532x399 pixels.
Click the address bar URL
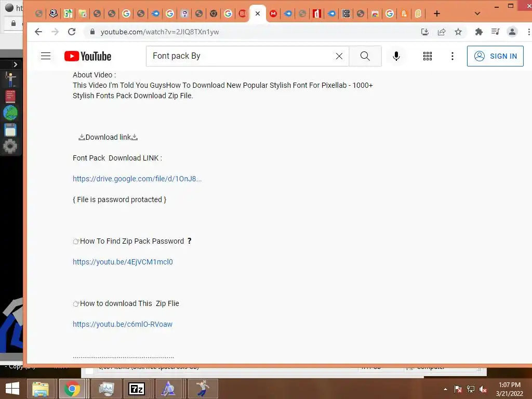coord(159,32)
